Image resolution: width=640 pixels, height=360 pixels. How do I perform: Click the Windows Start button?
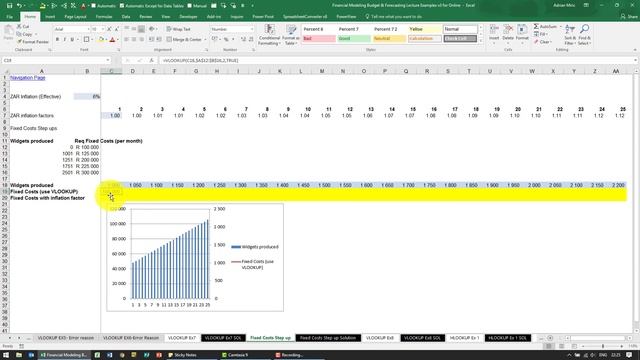(6, 355)
